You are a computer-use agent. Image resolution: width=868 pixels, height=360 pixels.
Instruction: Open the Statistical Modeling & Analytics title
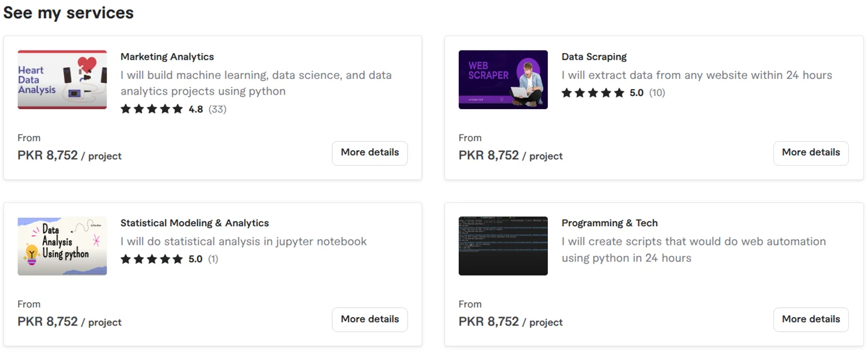(x=195, y=223)
